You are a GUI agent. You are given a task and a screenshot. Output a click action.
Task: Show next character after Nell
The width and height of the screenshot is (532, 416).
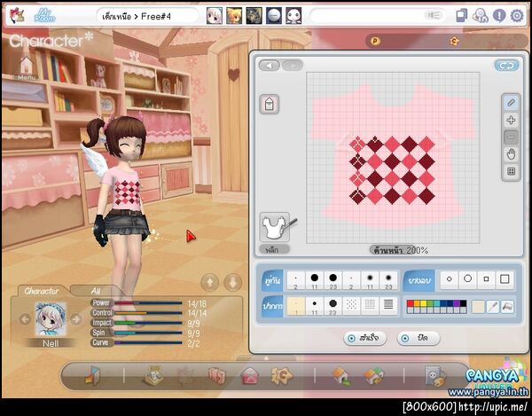pos(76,319)
